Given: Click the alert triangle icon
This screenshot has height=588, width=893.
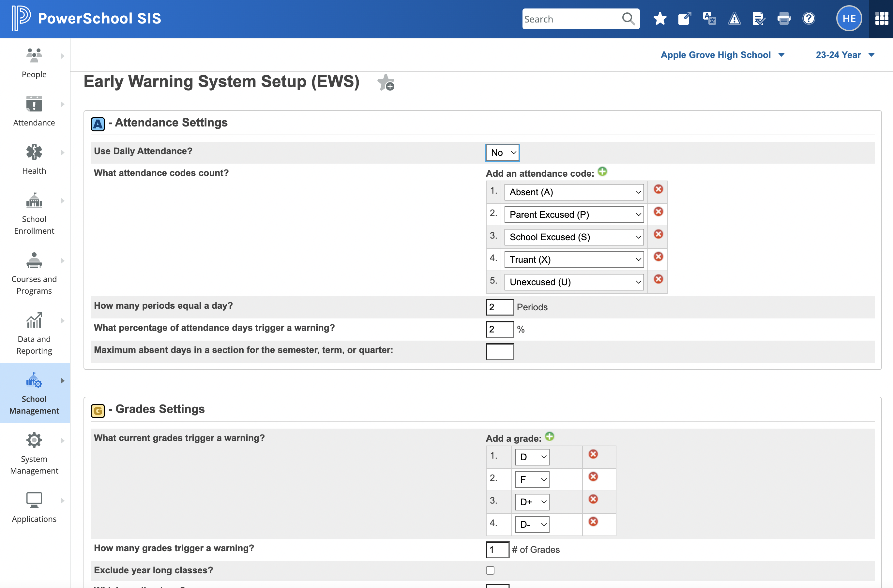Looking at the screenshot, I should pyautogui.click(x=734, y=18).
